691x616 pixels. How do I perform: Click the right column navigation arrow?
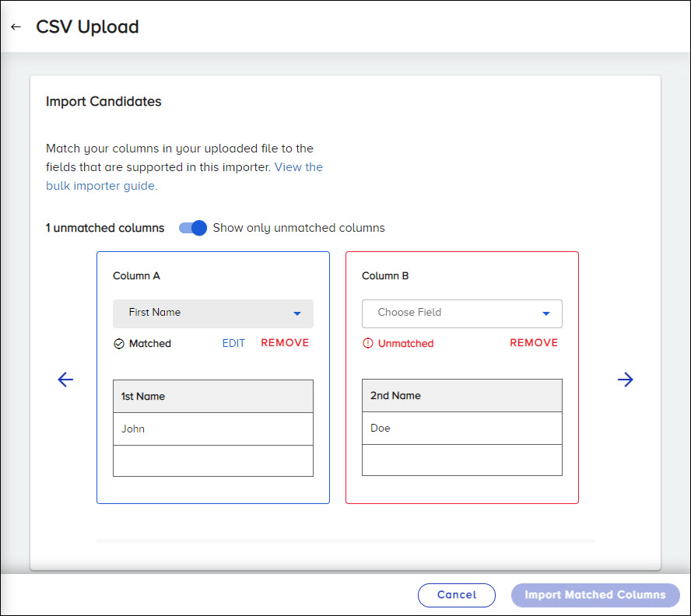626,380
